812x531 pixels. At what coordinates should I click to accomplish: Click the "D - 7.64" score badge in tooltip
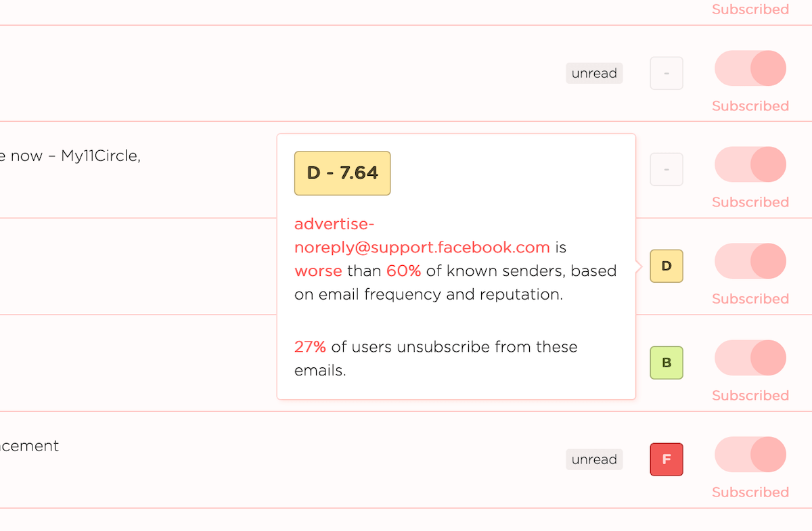[x=342, y=173]
